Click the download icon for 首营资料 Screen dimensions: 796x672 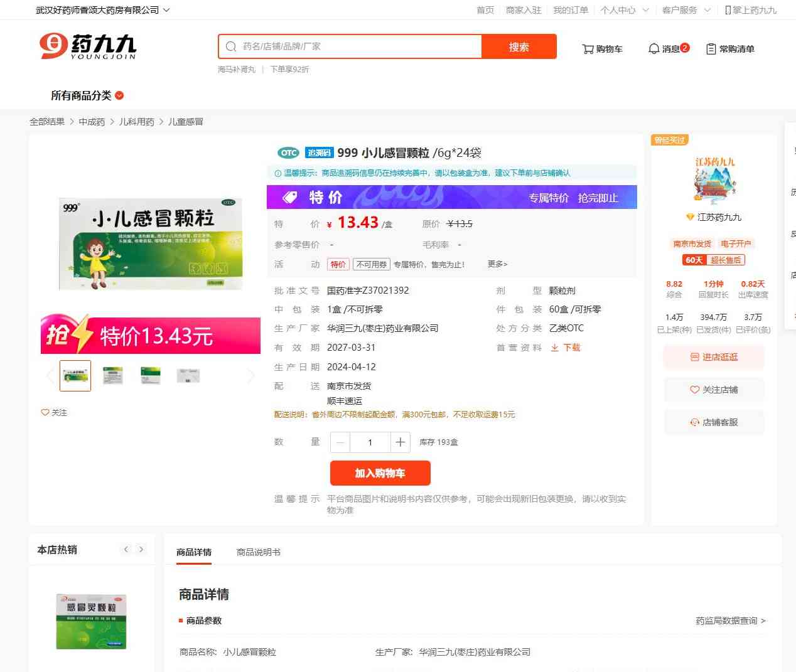point(555,348)
